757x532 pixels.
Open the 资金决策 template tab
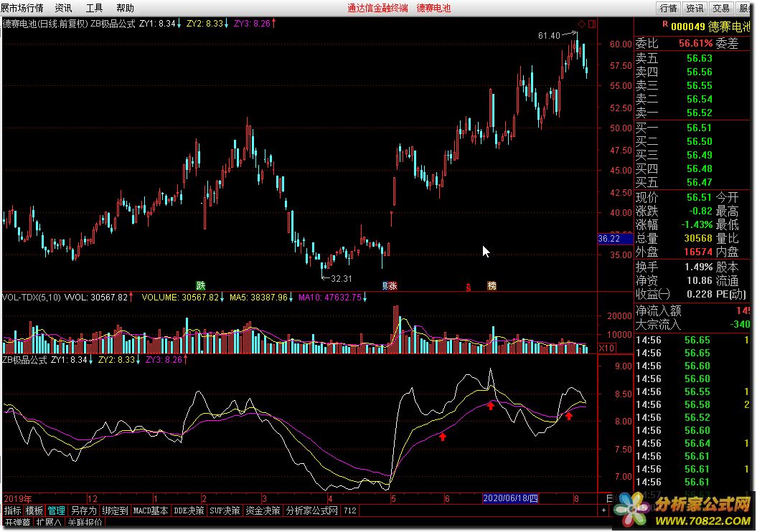coord(263,510)
